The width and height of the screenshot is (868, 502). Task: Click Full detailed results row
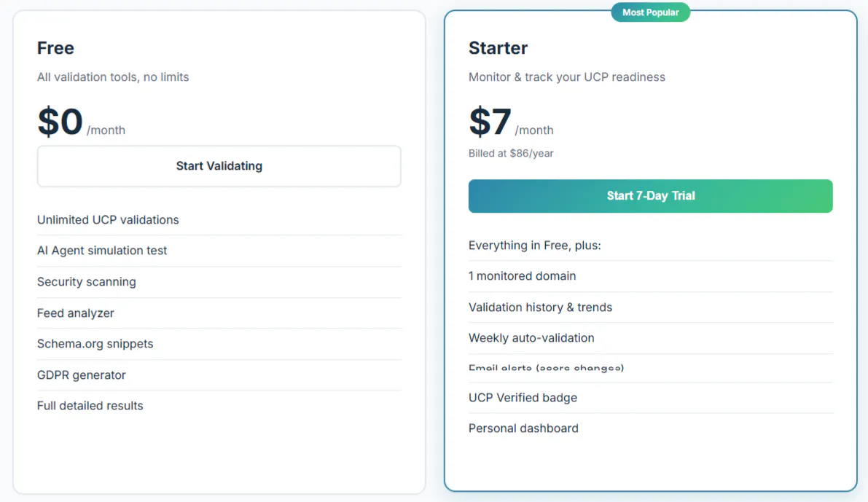(219, 406)
